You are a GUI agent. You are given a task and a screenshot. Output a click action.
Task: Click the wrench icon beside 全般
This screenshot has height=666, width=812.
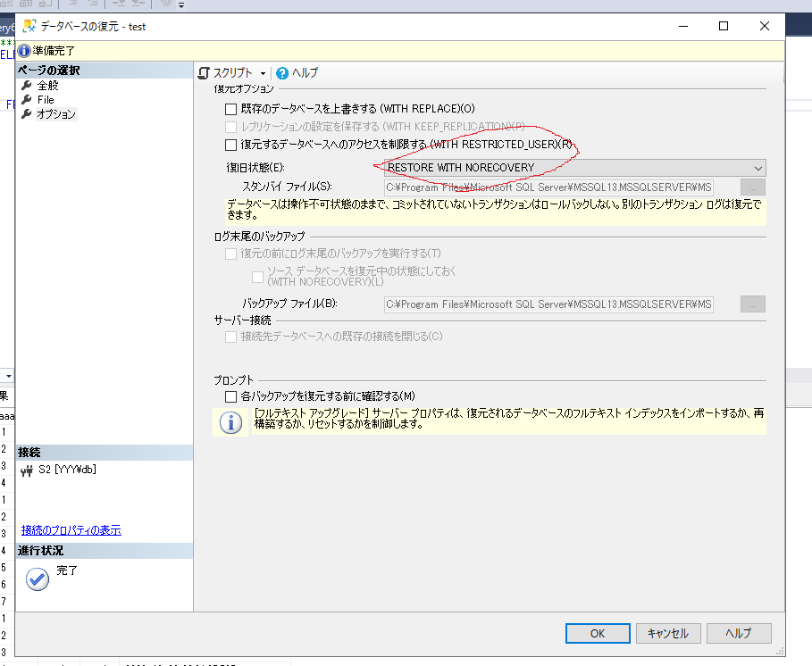(x=27, y=86)
